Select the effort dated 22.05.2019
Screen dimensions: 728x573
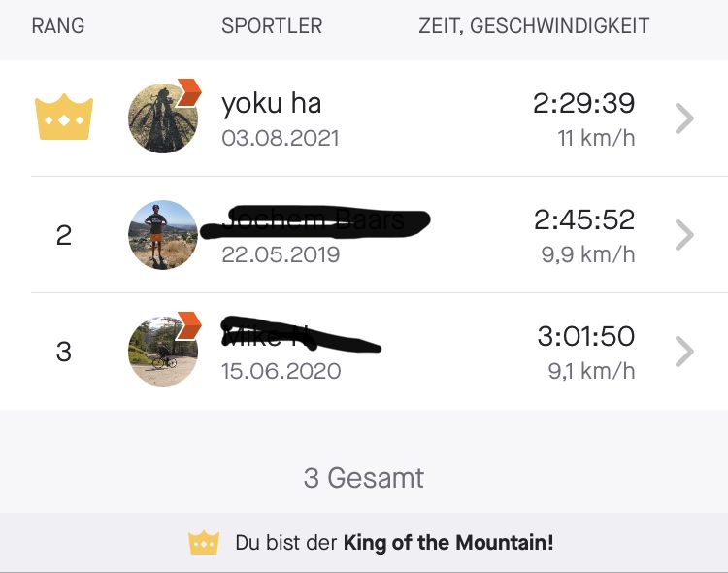click(x=281, y=254)
